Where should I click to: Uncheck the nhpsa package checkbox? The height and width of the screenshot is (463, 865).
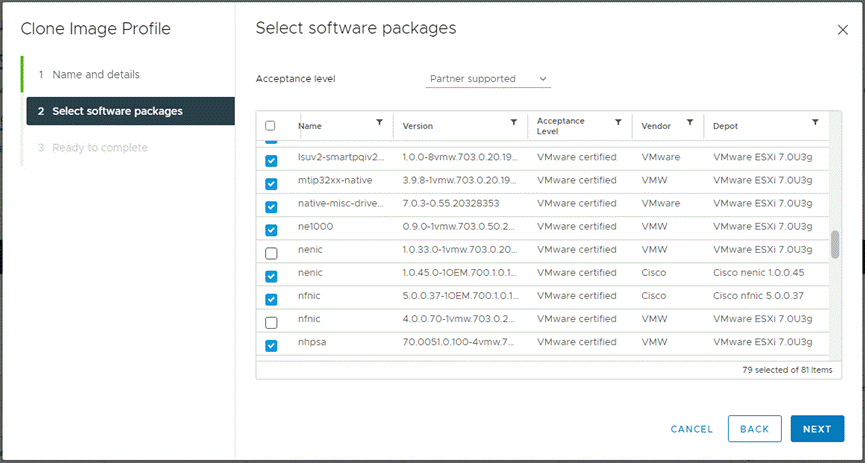pyautogui.click(x=271, y=345)
